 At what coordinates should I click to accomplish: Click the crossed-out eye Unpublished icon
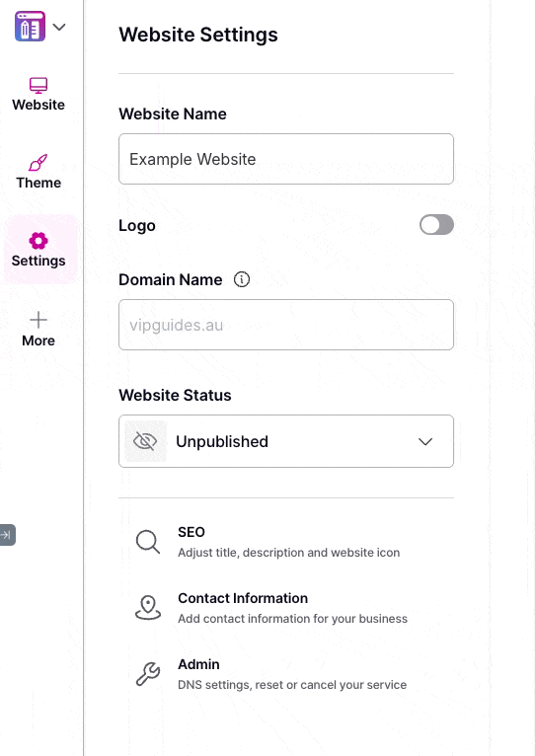[x=145, y=441]
